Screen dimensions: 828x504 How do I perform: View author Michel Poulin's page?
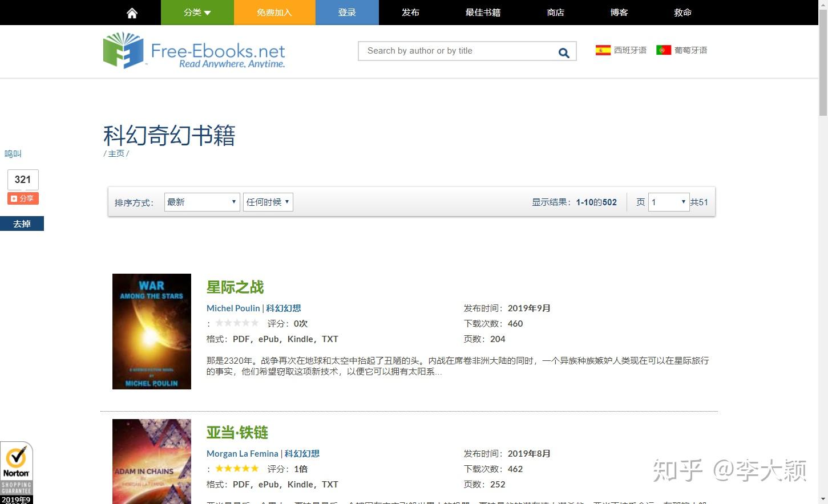(x=233, y=308)
